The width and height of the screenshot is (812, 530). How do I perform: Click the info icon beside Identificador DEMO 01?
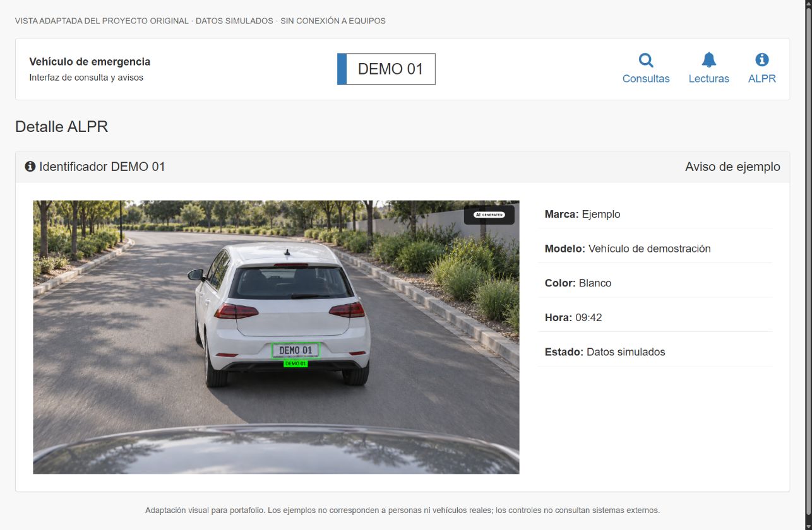(x=30, y=167)
